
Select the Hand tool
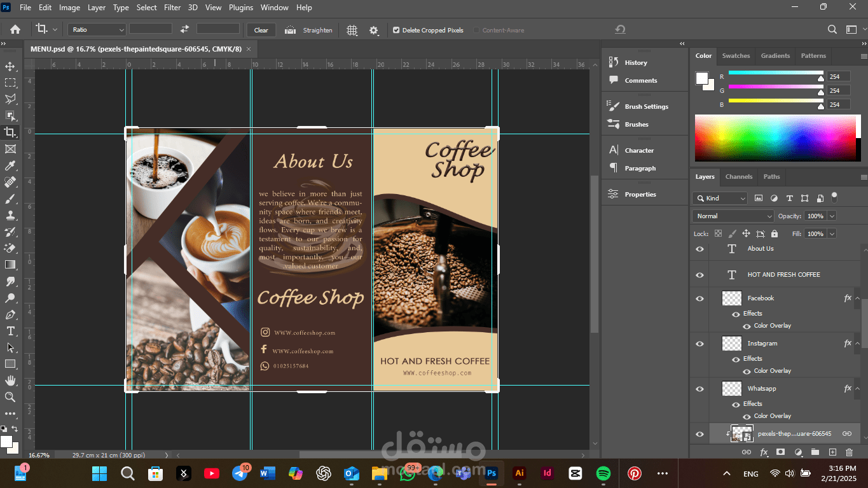(x=10, y=380)
